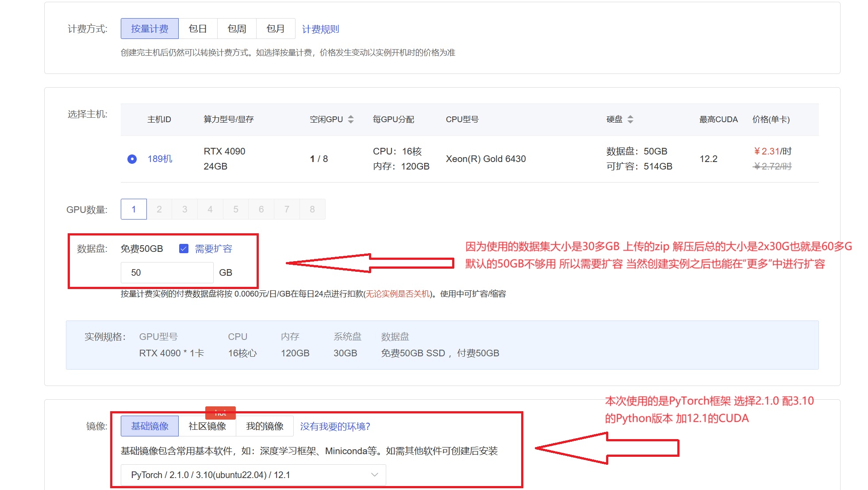Open the 计费规则 link
Viewport: 868px width, 490px height.
[x=320, y=29]
